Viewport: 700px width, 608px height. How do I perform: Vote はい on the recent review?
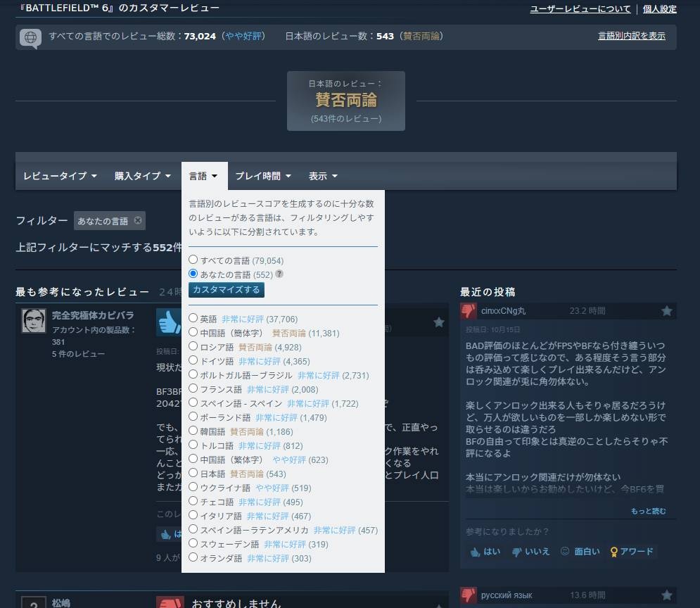tap(485, 552)
